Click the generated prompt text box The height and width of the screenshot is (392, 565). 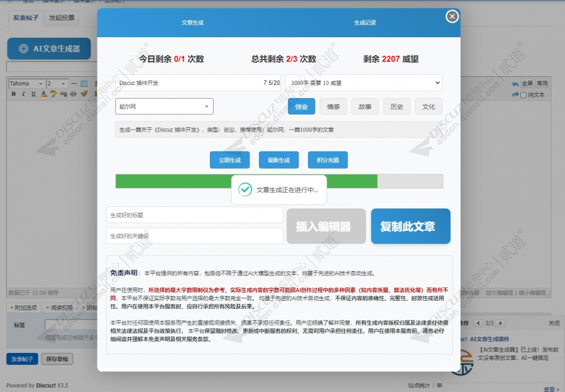279,130
